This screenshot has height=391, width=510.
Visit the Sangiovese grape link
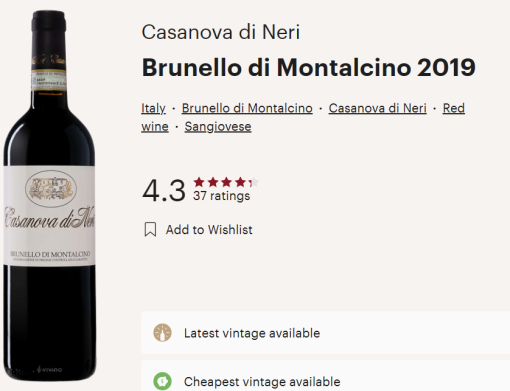click(218, 127)
